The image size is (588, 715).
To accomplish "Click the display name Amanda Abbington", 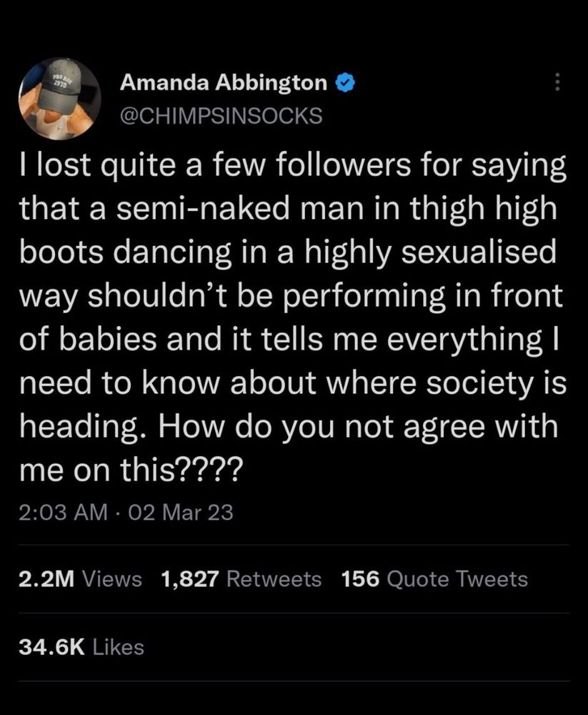I will click(223, 84).
